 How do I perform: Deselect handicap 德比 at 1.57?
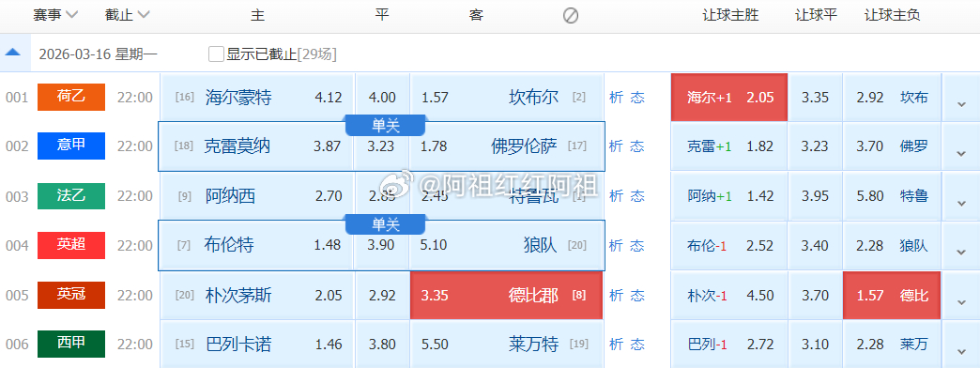coord(892,296)
